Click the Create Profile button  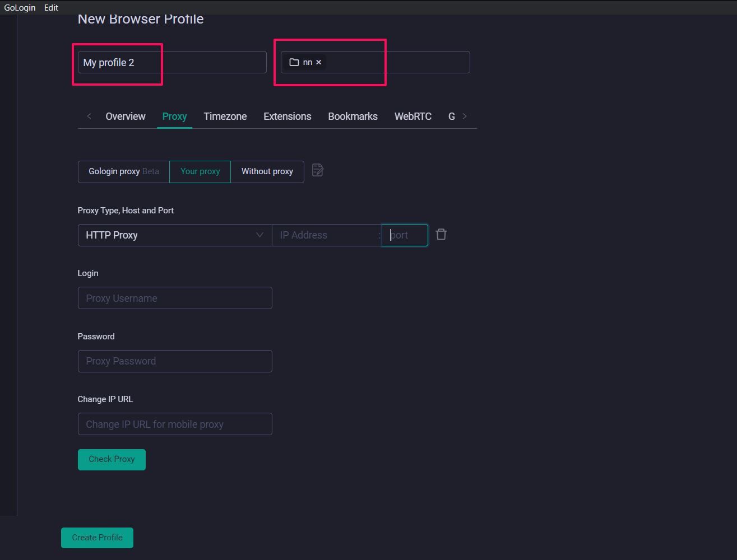point(97,538)
